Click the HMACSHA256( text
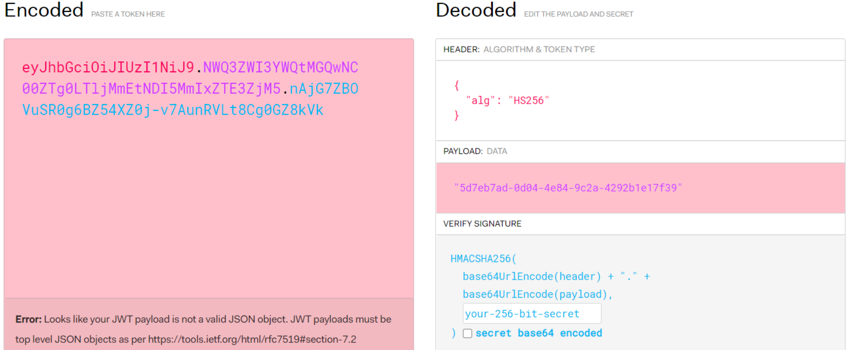868x350 pixels. coord(483,259)
